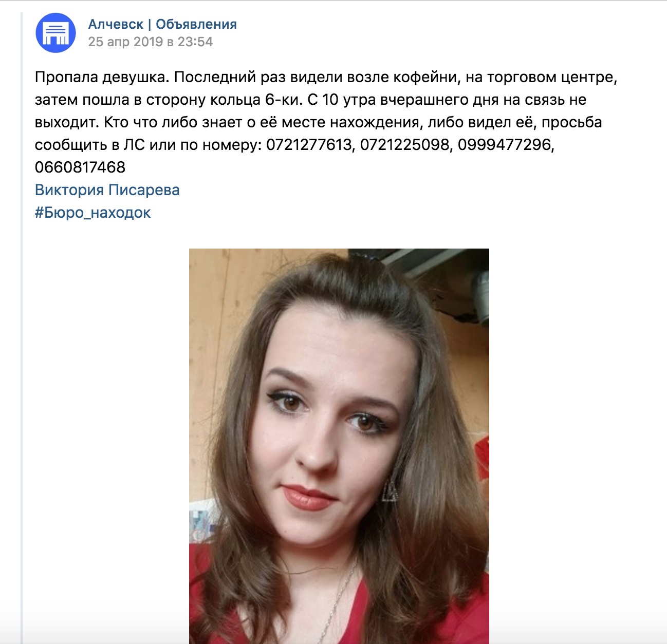Click phone number 0999477296

pos(504,145)
